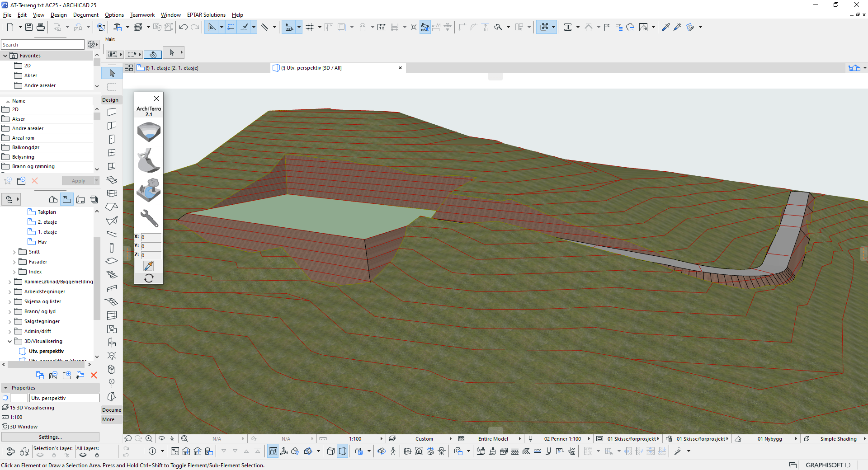Select the Column tool
868x470 pixels.
click(112, 248)
